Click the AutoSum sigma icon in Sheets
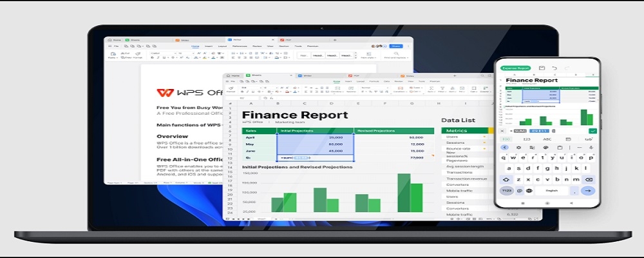This screenshot has width=644, height=258. click(431, 89)
